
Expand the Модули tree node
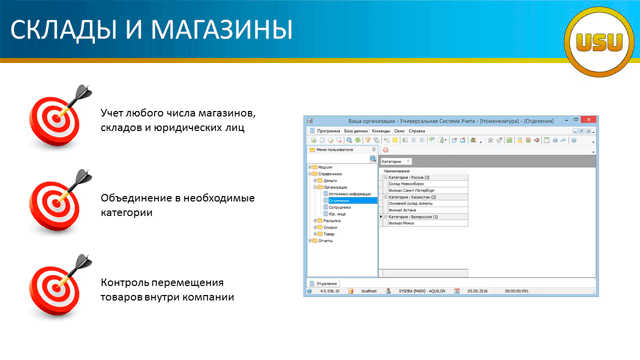tap(310, 167)
